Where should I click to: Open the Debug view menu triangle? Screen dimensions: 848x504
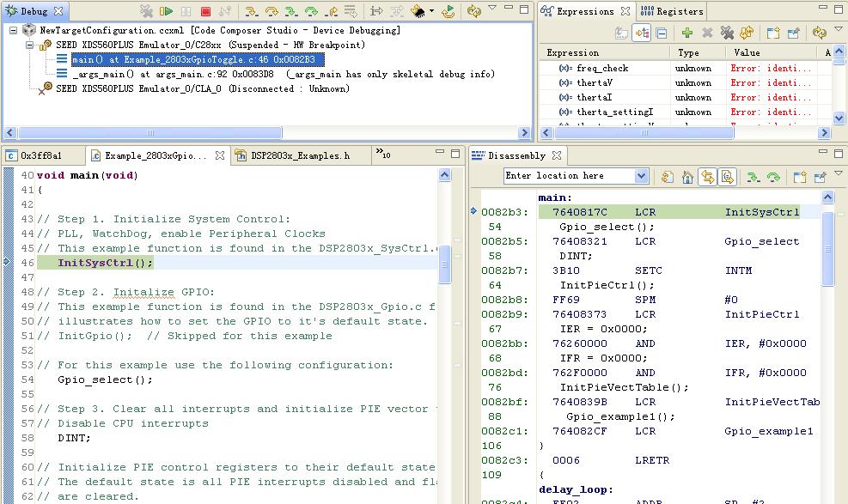pos(492,8)
